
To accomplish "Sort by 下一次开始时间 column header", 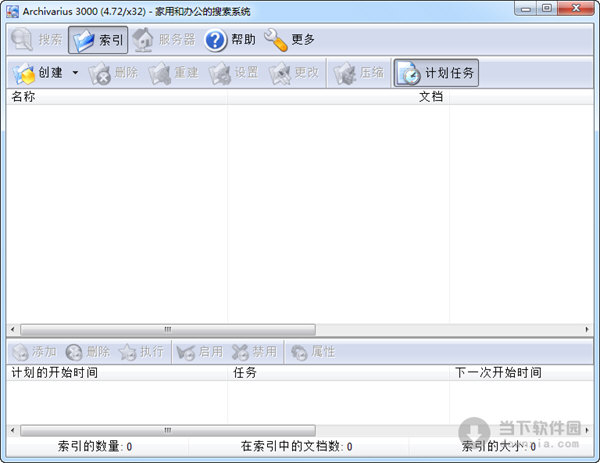I will click(x=522, y=373).
